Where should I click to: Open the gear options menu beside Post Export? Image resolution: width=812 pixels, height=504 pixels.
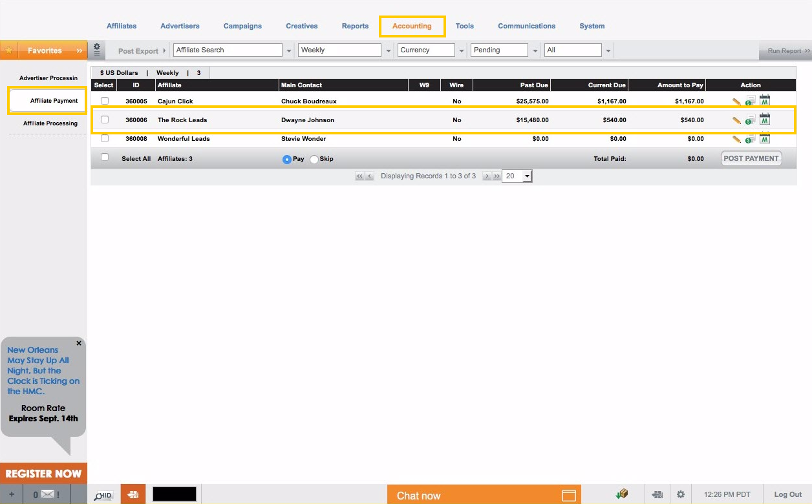click(97, 50)
